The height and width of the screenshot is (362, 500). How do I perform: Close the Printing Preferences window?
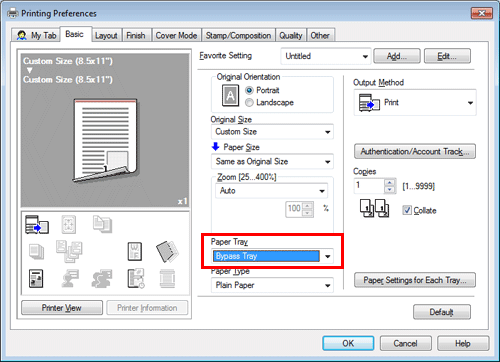click(482, 13)
